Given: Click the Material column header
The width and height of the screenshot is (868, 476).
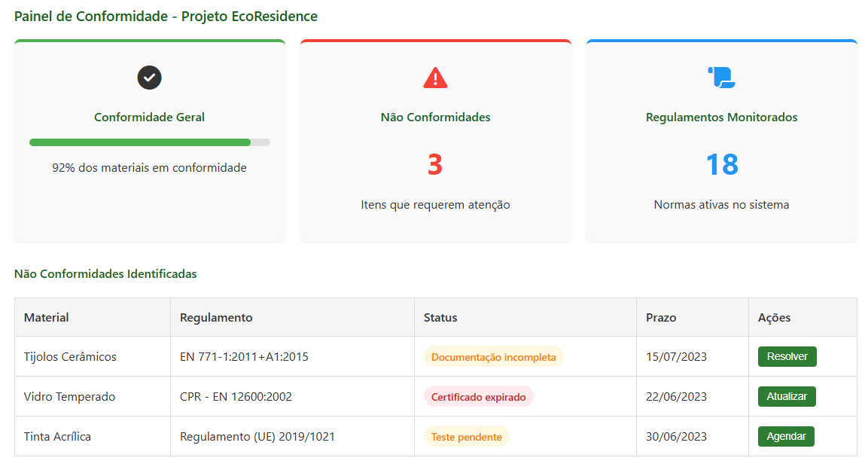Looking at the screenshot, I should tap(47, 318).
